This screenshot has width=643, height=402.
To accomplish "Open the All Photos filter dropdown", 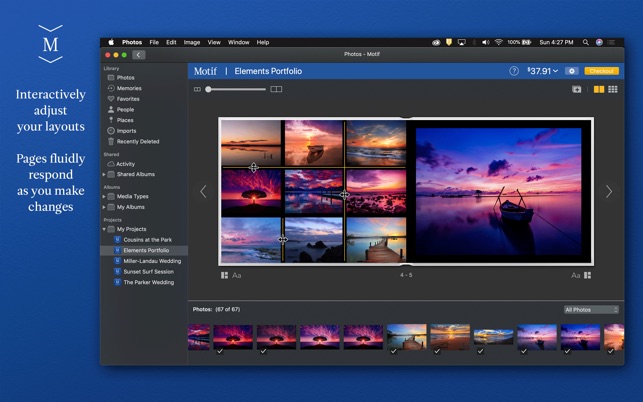I will (x=590, y=310).
